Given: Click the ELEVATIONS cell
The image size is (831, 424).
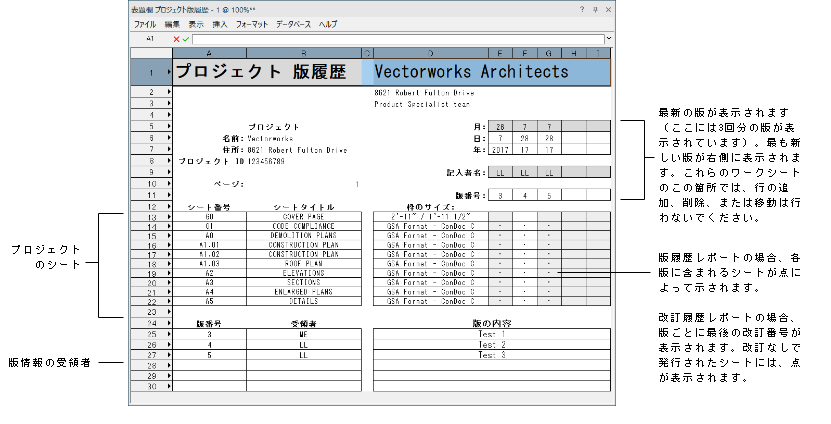Looking at the screenshot, I should pyautogui.click(x=304, y=273).
